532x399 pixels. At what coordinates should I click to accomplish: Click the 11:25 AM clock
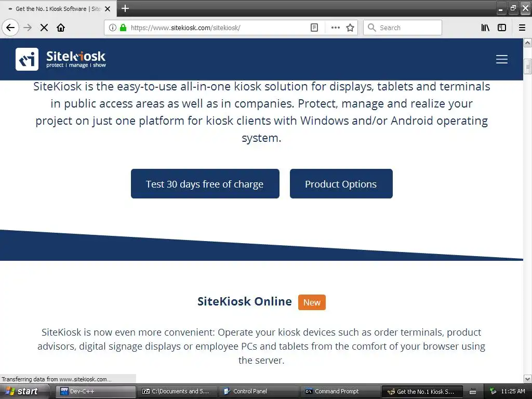coord(513,391)
